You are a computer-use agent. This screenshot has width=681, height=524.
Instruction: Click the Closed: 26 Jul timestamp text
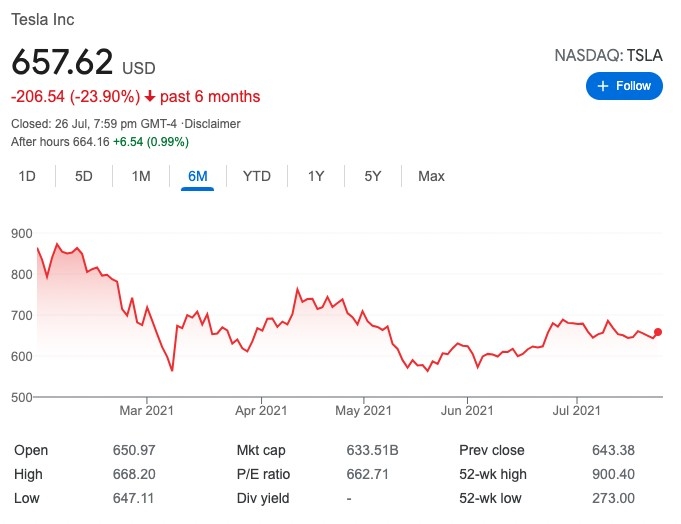(94, 124)
